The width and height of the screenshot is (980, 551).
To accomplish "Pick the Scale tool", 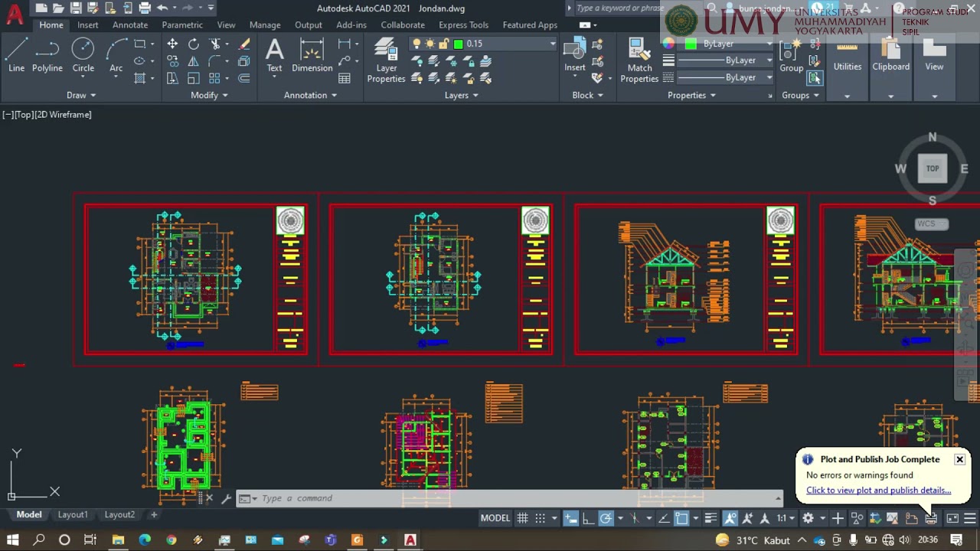I will point(194,78).
